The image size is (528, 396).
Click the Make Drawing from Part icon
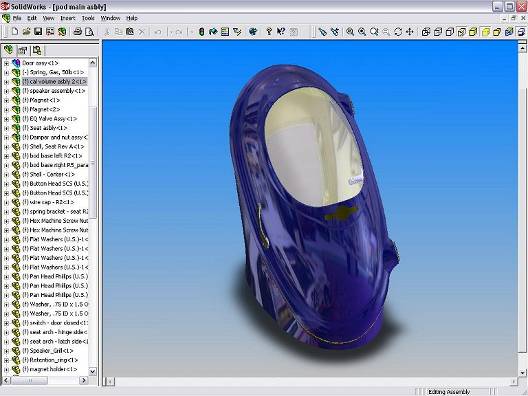point(50,32)
